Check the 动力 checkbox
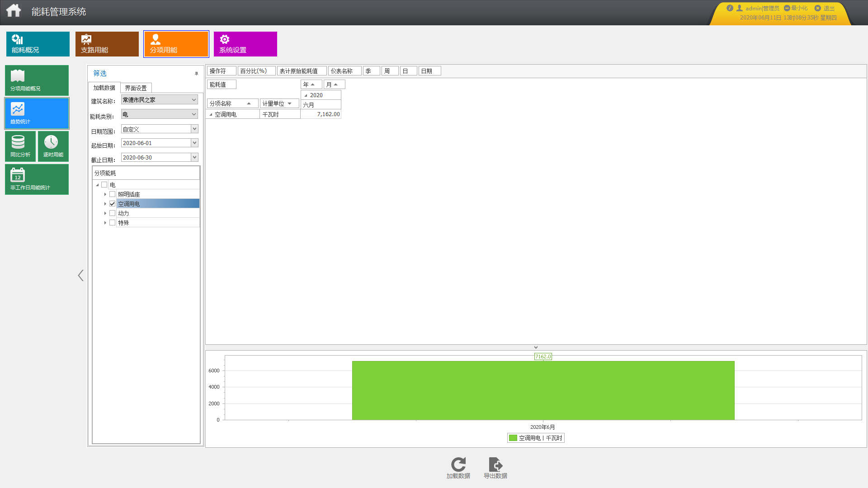The width and height of the screenshot is (868, 488). click(x=113, y=213)
